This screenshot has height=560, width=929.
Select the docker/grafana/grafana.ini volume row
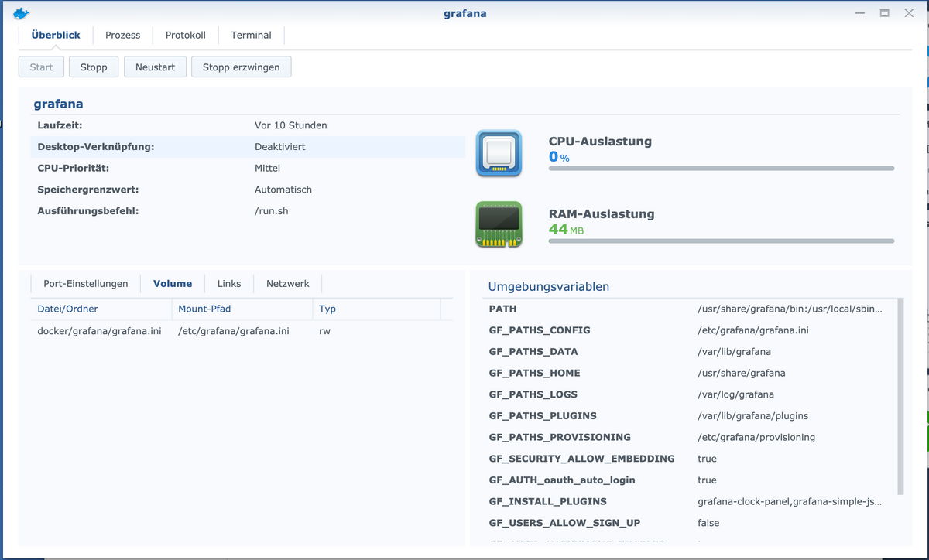point(242,330)
